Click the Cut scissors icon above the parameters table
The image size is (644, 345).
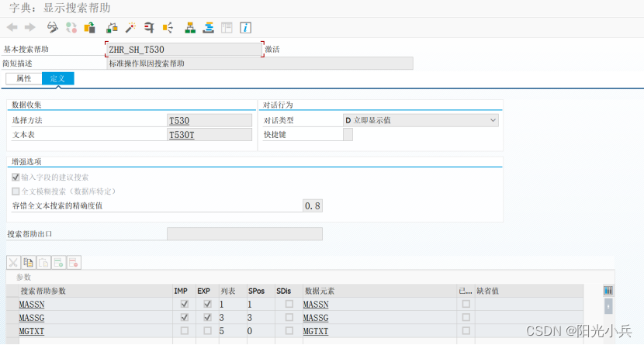(13, 263)
